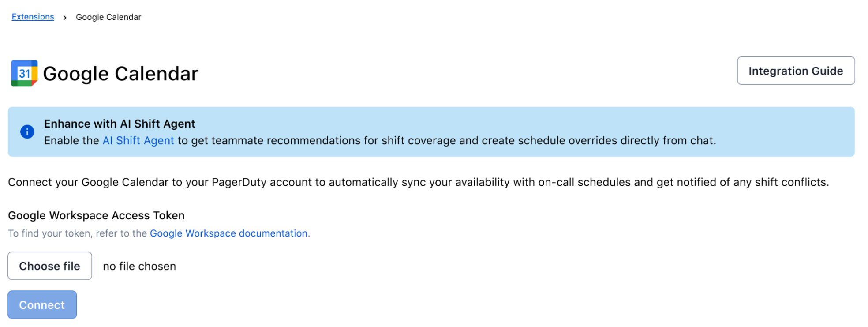The image size is (868, 327).
Task: Click the Google Calendar breadcrumb label
Action: [108, 17]
